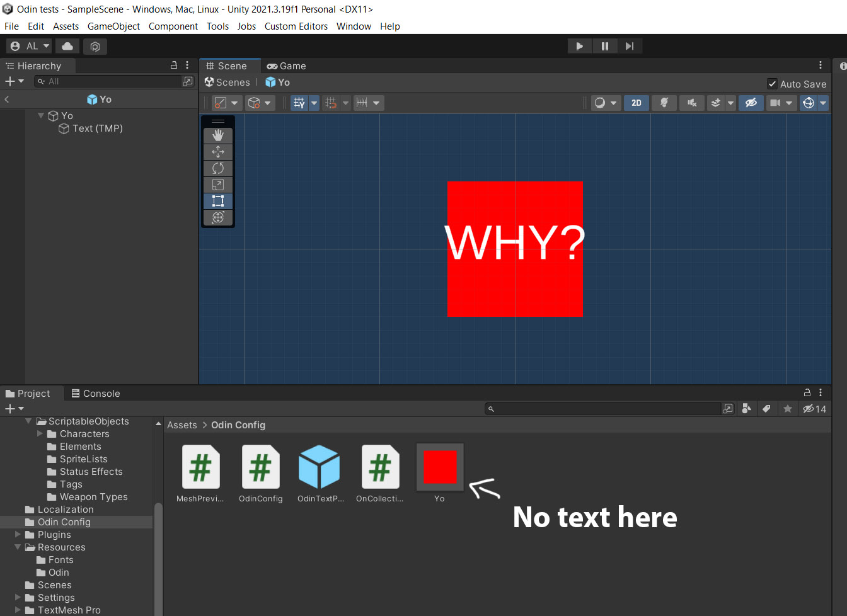Expand the Plugins folder in the Project panel
Screen dimensions: 847x616
point(19,534)
